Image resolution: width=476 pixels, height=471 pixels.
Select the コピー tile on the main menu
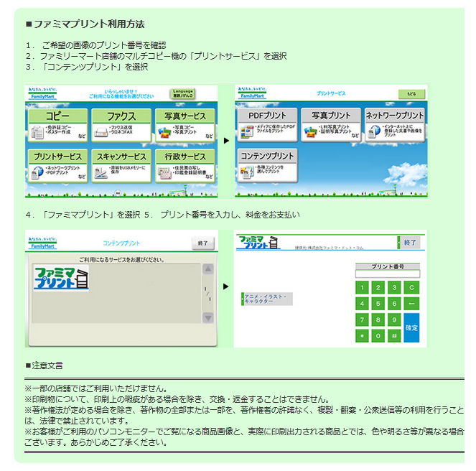[x=57, y=125]
